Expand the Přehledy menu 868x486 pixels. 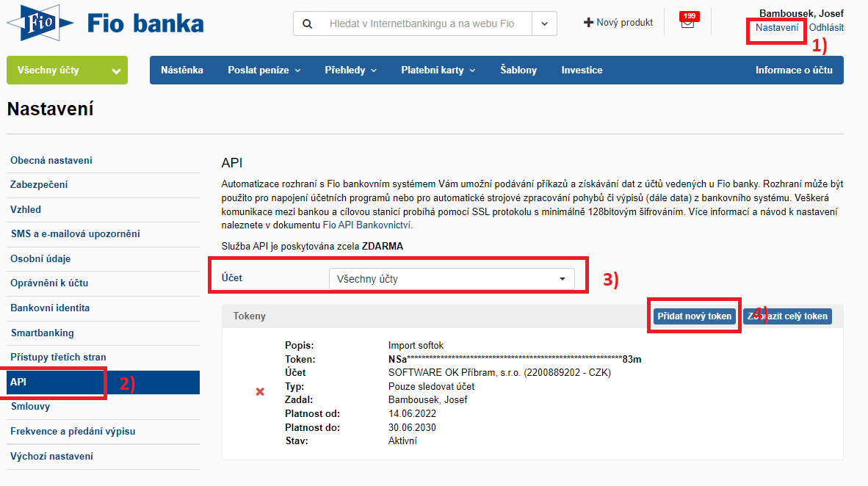(350, 70)
